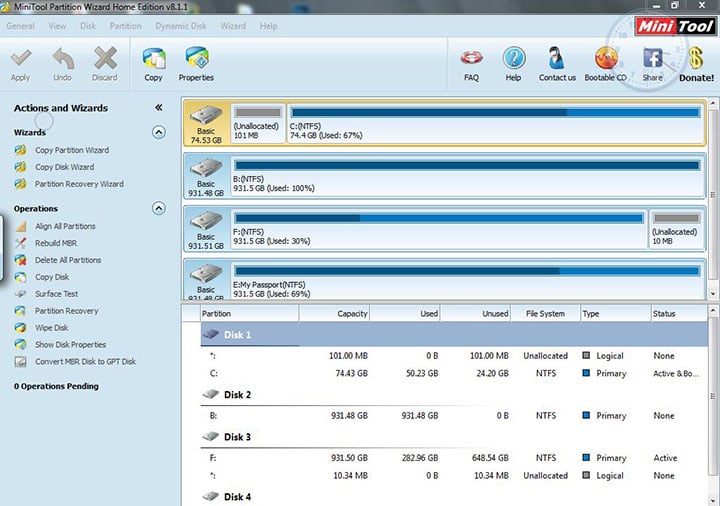
Task: Select the 101 MB unallocated block
Action: point(258,123)
